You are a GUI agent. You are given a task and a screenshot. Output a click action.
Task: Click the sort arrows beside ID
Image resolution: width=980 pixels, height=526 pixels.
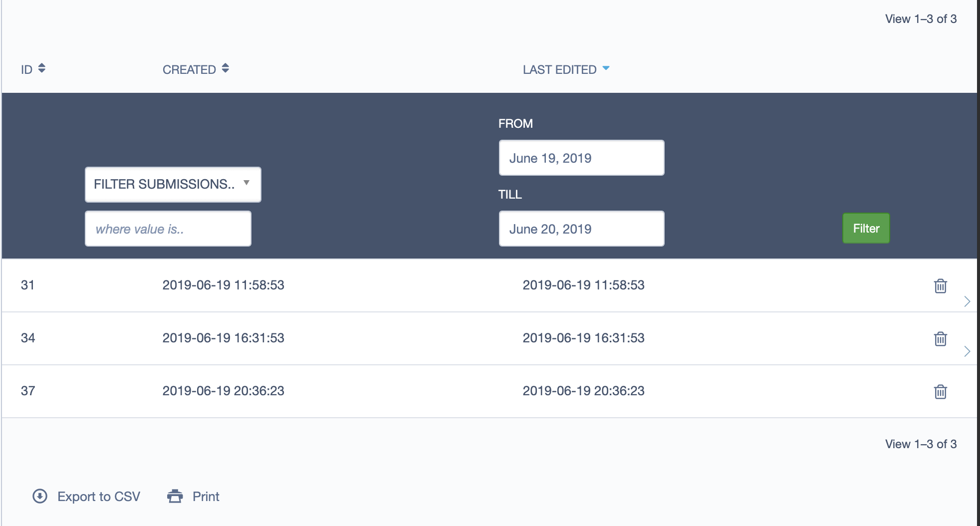coord(42,69)
